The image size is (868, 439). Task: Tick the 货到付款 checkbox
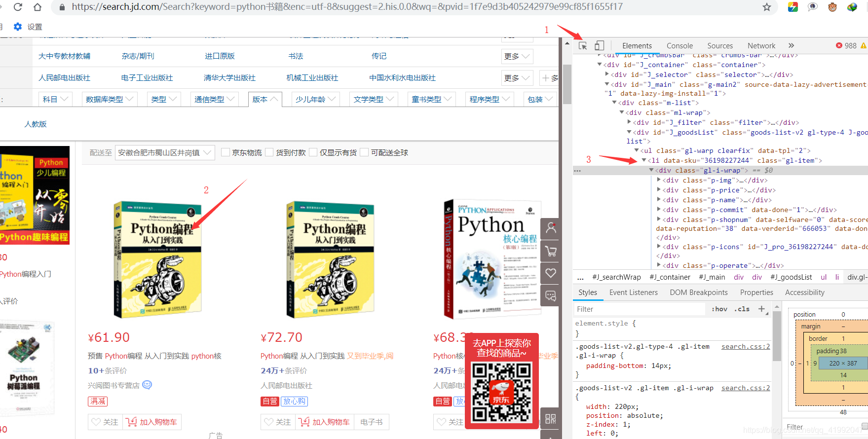coord(269,152)
